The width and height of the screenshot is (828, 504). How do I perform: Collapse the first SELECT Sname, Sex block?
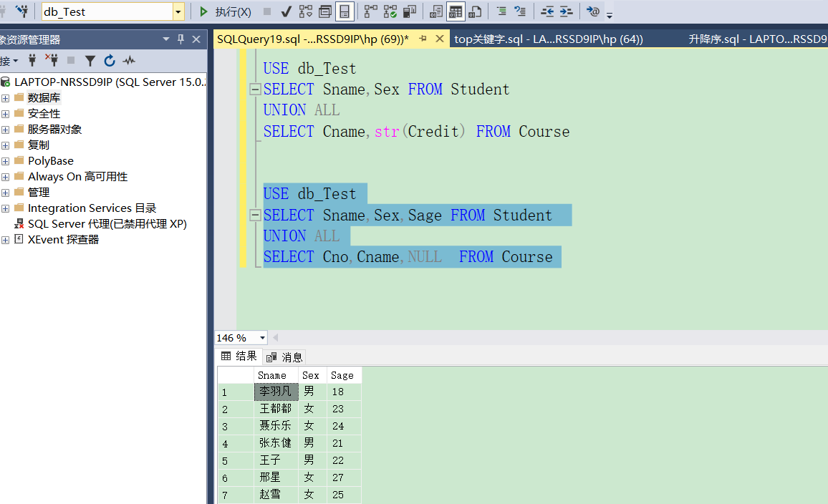point(255,89)
